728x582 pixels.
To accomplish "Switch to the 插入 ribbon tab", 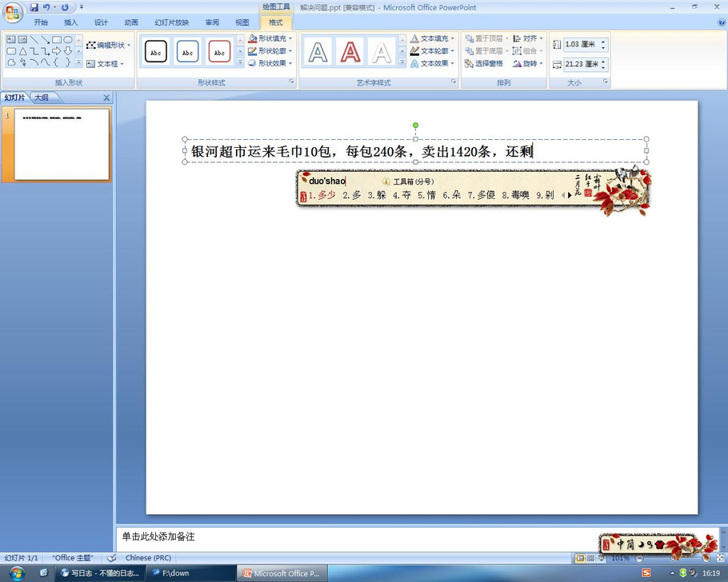I will click(70, 22).
